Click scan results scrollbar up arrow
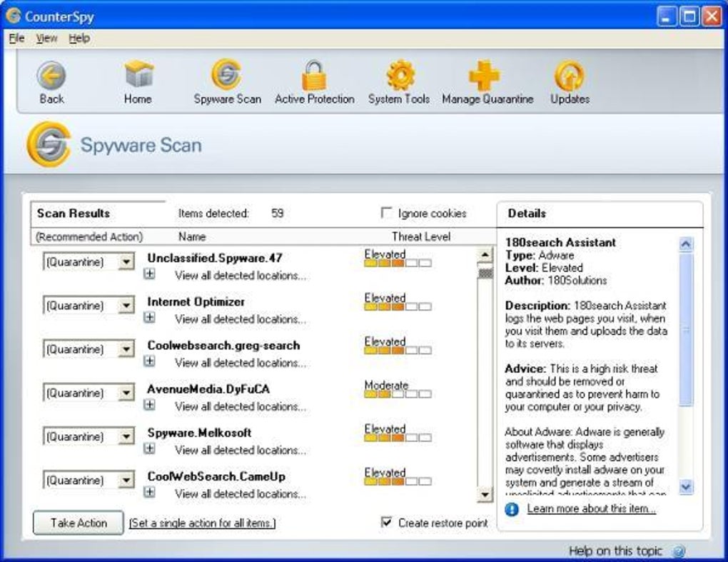Screen dimensions: 728x562 (485, 254)
